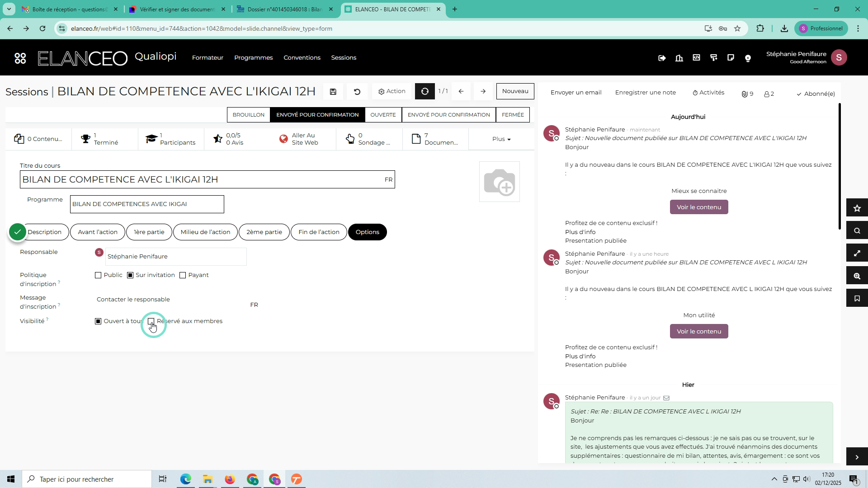Screen dimensions: 868x488
Task: Click the logout arrow icon in the header
Action: tap(662, 58)
